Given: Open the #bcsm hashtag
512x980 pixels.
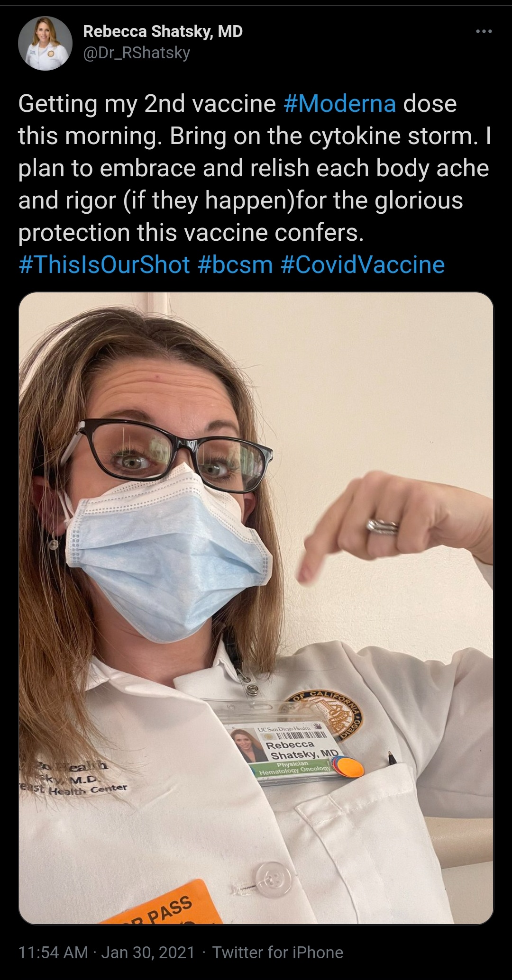Looking at the screenshot, I should point(236,264).
